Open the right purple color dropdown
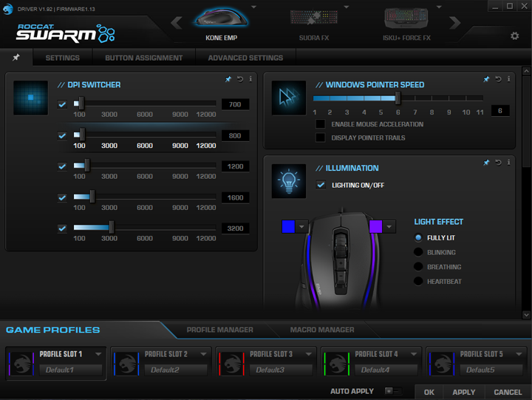532x400 pixels. [389, 227]
